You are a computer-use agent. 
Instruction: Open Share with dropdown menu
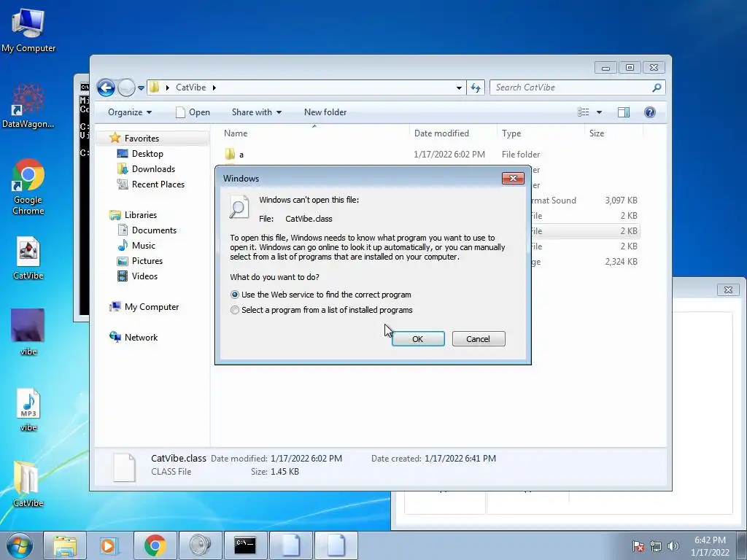[x=256, y=112]
